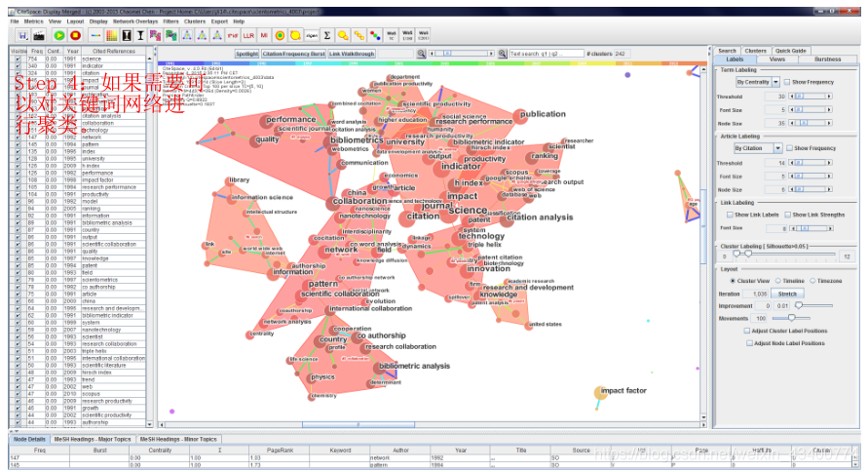
Task: Switch to the Burstness tab
Action: tap(828, 59)
